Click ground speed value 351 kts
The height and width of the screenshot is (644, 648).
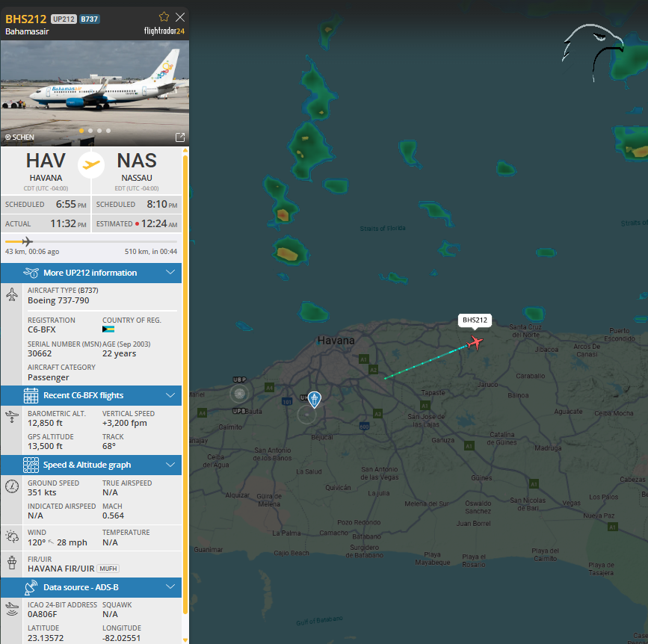click(42, 492)
